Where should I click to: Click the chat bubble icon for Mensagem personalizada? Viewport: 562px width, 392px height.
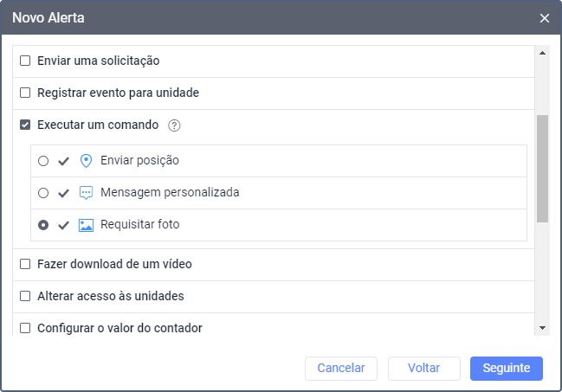[86, 193]
